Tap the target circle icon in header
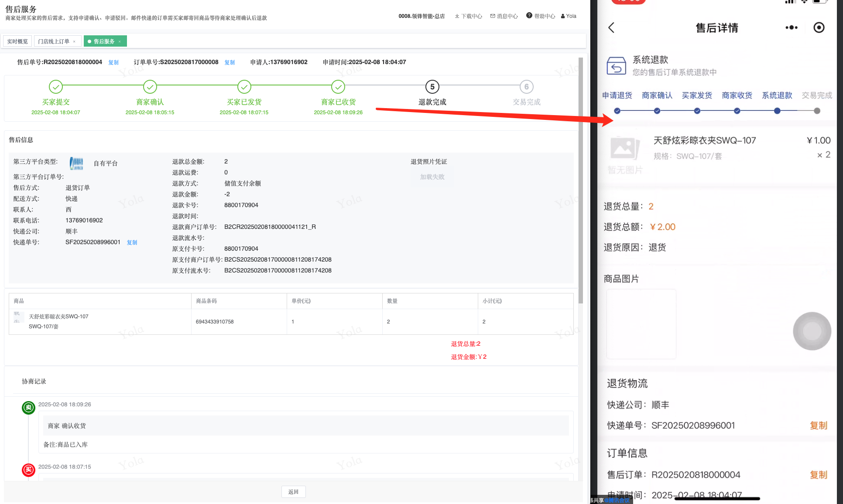 [x=819, y=28]
